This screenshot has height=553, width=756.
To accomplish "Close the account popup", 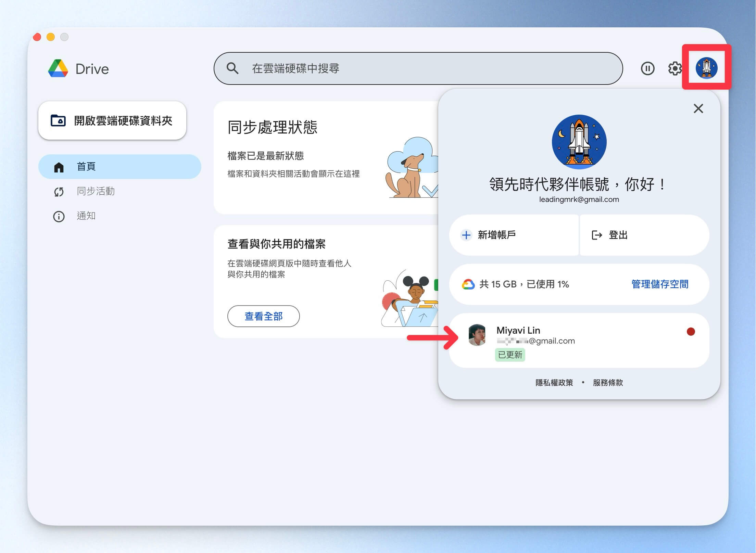I will coord(698,108).
